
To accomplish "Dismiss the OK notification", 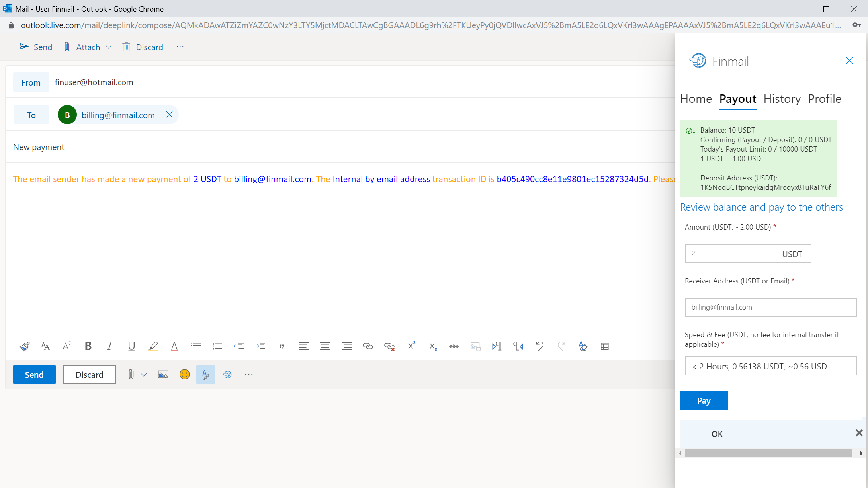I will pyautogui.click(x=859, y=433).
